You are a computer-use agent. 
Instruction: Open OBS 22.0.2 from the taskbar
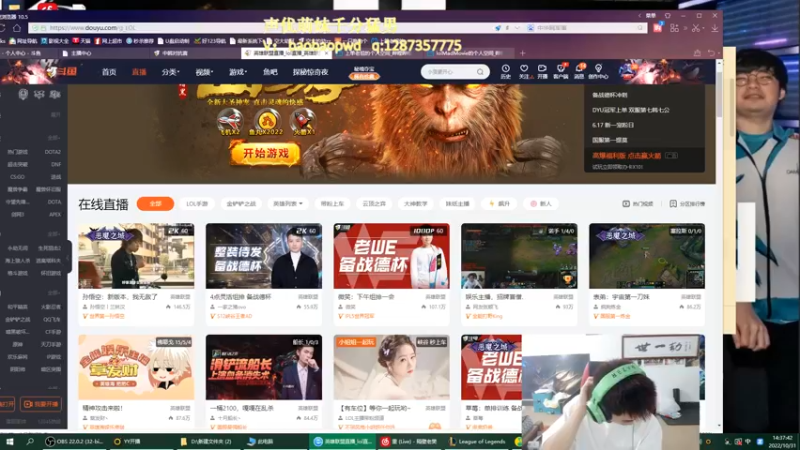coord(74,441)
